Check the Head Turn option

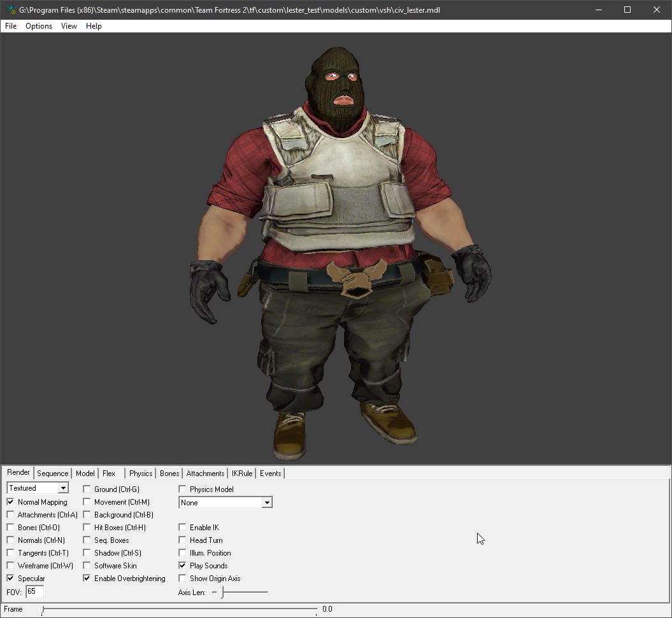coord(182,540)
